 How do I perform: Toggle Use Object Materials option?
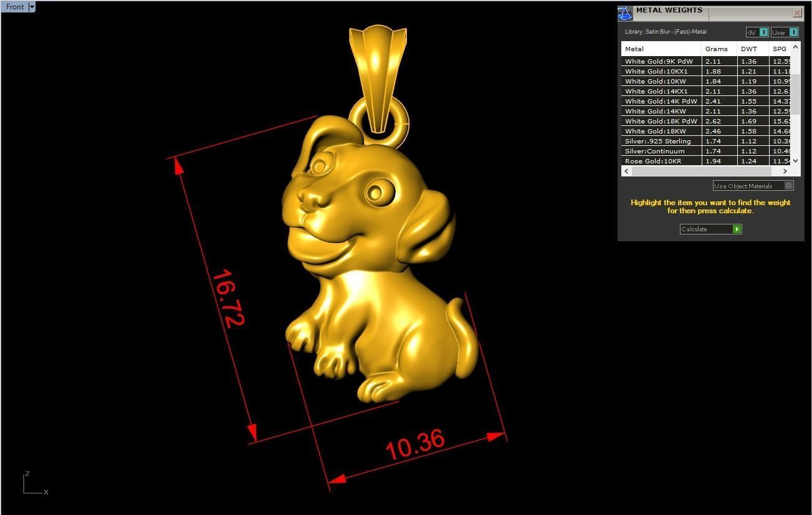[x=753, y=186]
